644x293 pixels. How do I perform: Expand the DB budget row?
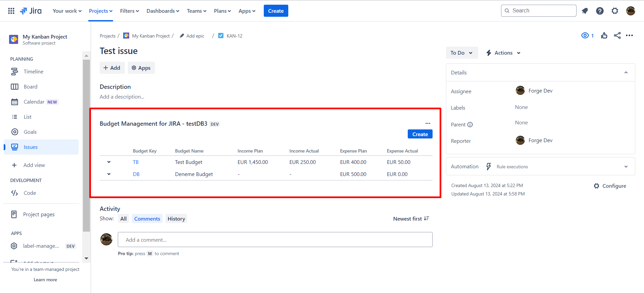tap(109, 174)
